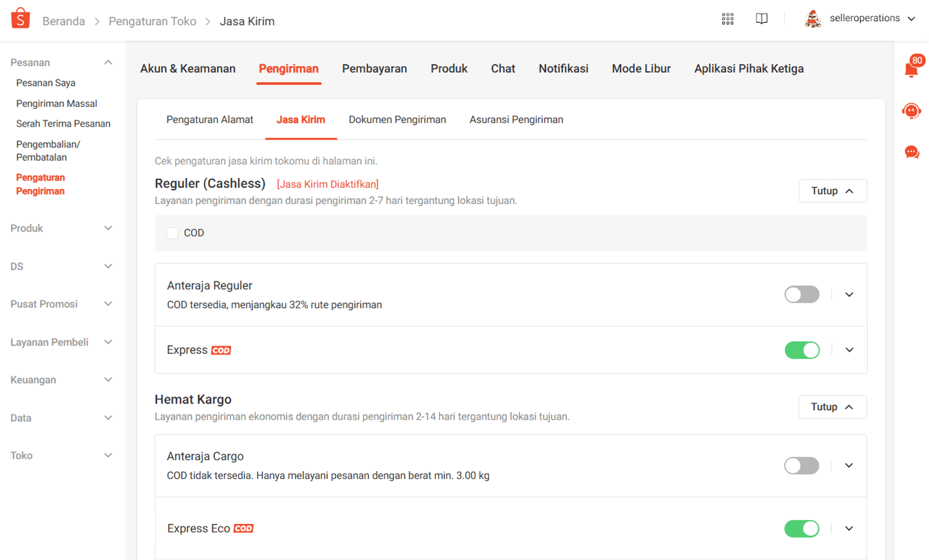The height and width of the screenshot is (560, 929).
Task: Switch to the Pembayaran tab
Action: [374, 68]
